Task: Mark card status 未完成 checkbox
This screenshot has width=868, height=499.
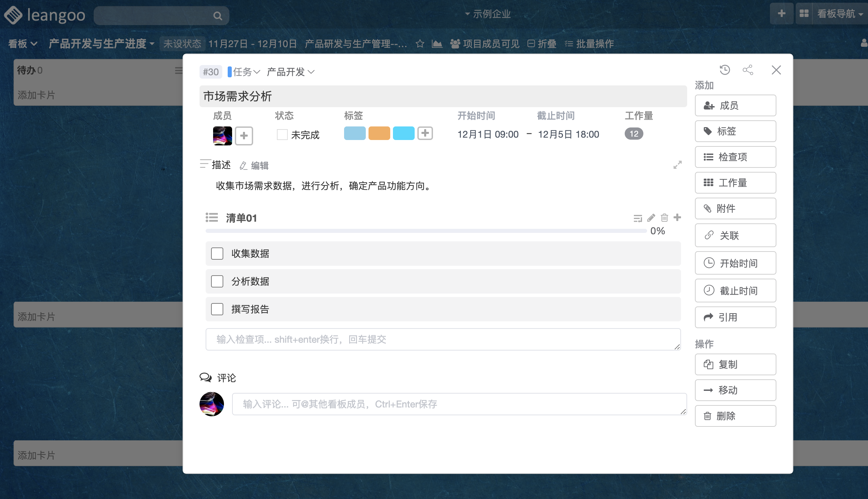Action: 282,134
